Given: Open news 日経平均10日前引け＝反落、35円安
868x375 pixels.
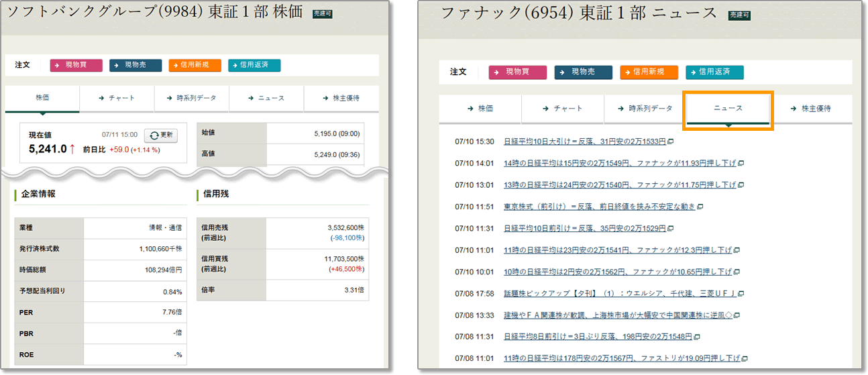Looking at the screenshot, I should point(584,228).
